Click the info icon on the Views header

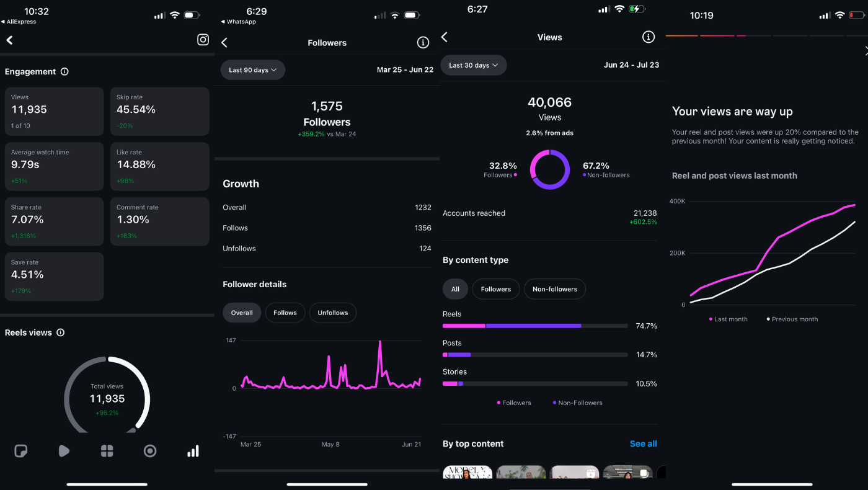[648, 37]
